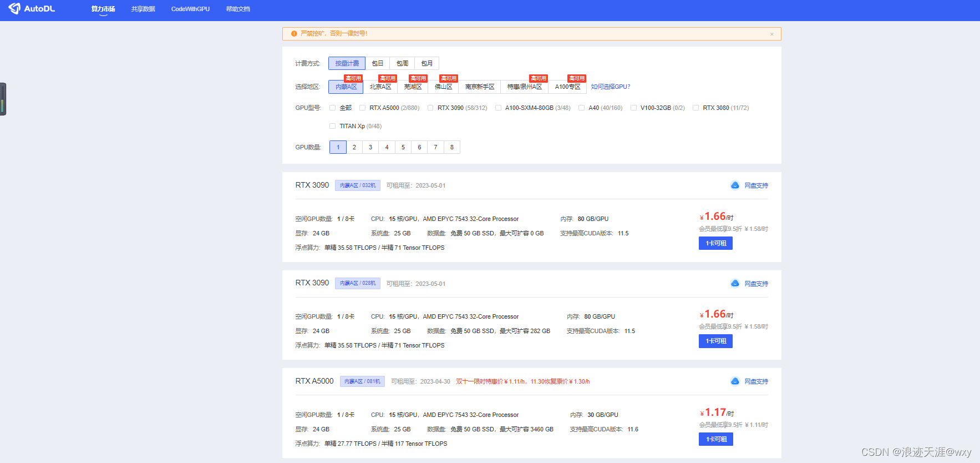The width and height of the screenshot is (980, 463).
Task: Click the red 双十一限时特惠价 promo text
Action: pos(522,381)
